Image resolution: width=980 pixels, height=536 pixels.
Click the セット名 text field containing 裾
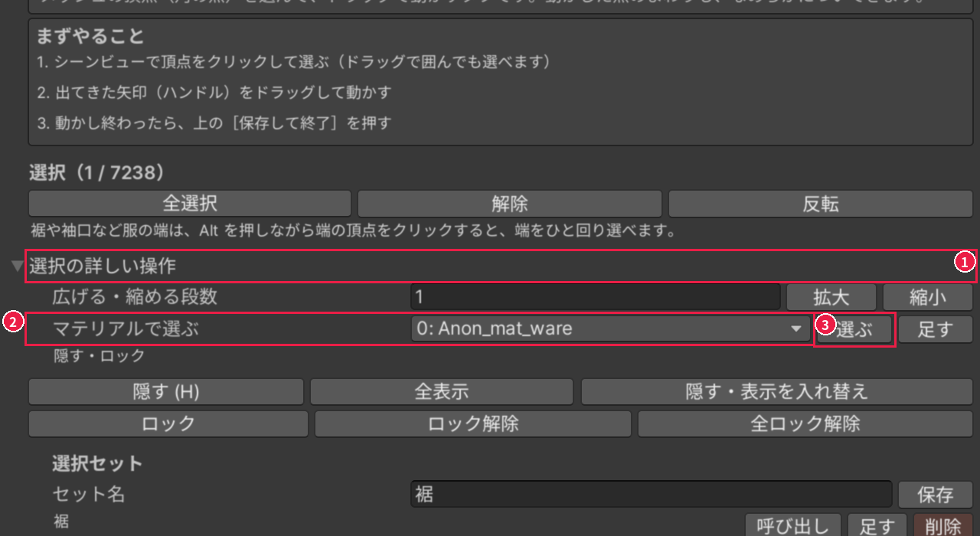tap(651, 494)
